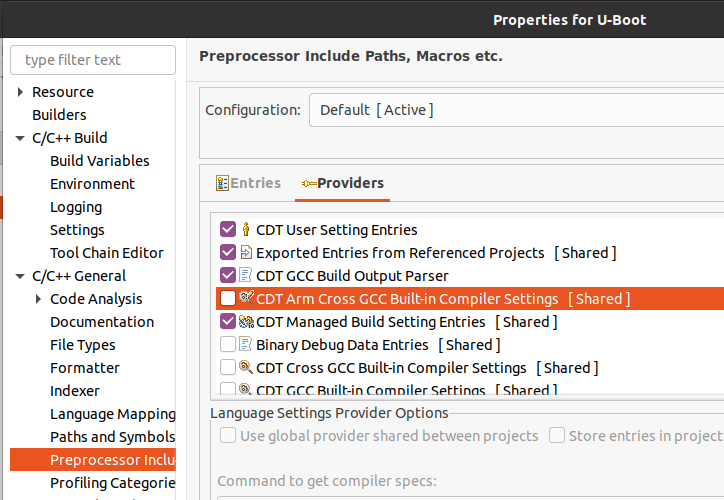Viewport: 724px width, 500px height.
Task: Expand the Resource tree node
Action: coord(20,92)
